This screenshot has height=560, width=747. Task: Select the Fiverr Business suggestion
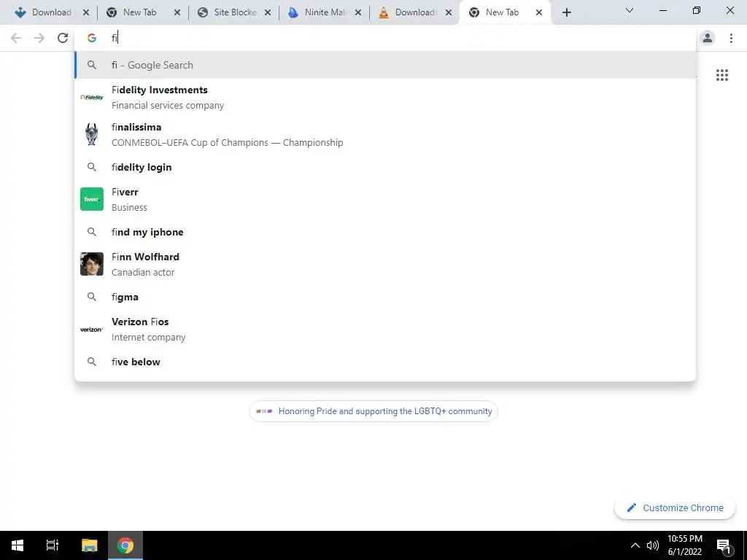pyautogui.click(x=385, y=200)
